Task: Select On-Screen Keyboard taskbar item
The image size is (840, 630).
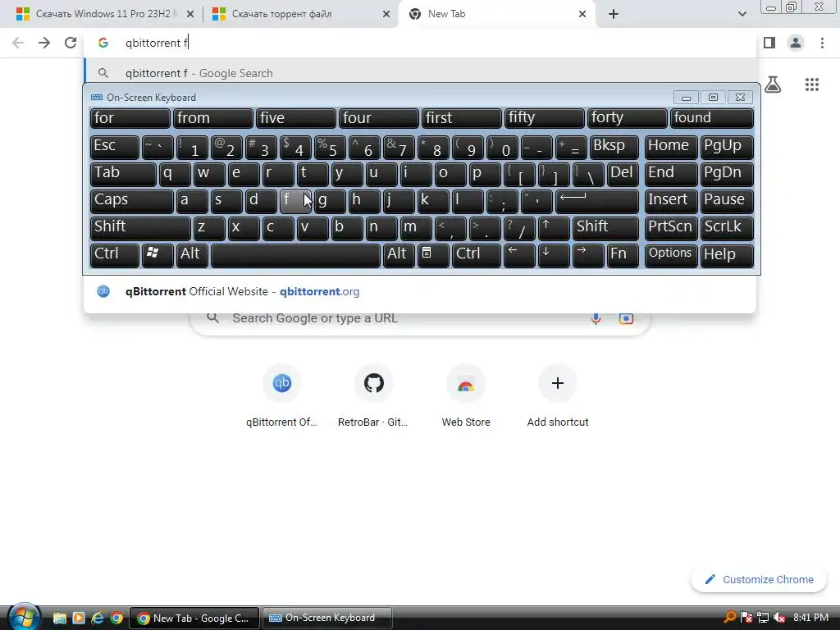Action: [326, 619]
